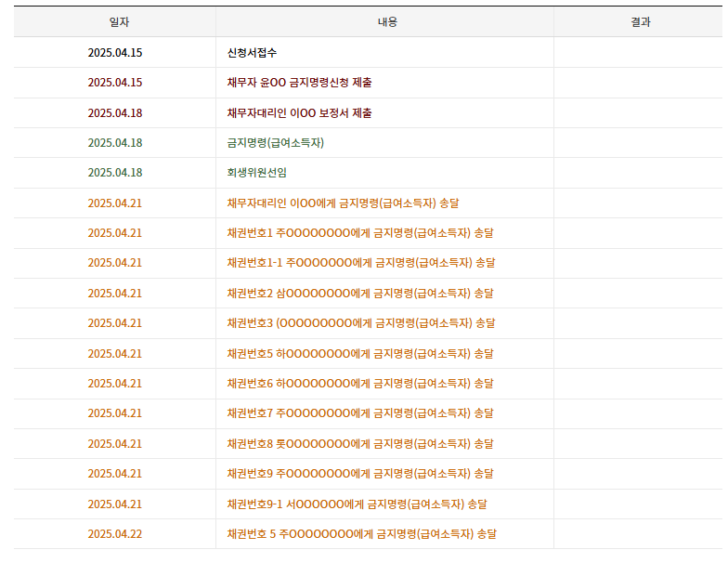The width and height of the screenshot is (728, 563).
Task: Select the 회생위원선임 entry
Action: click(x=256, y=173)
